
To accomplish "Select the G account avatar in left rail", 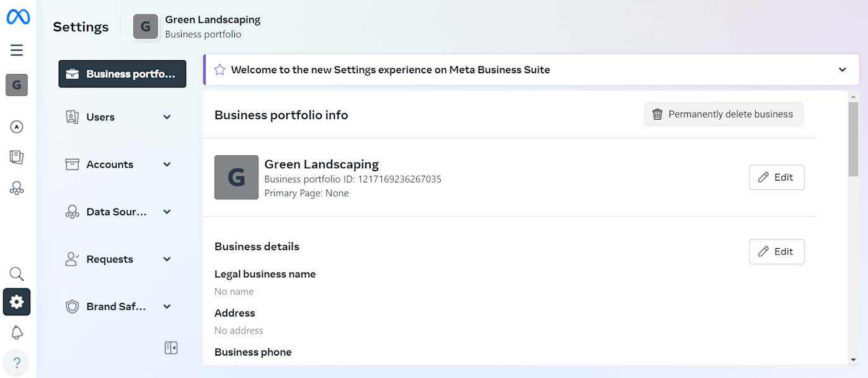I will (x=17, y=85).
